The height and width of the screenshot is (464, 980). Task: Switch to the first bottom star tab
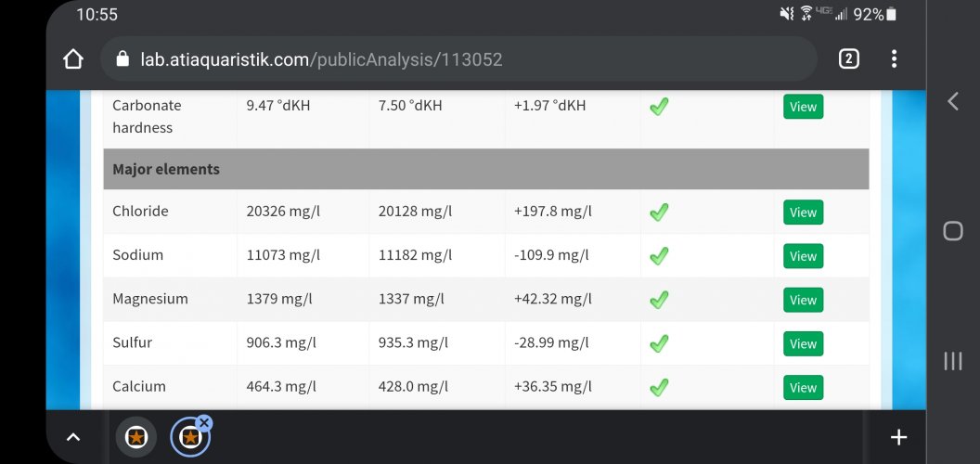[135, 437]
